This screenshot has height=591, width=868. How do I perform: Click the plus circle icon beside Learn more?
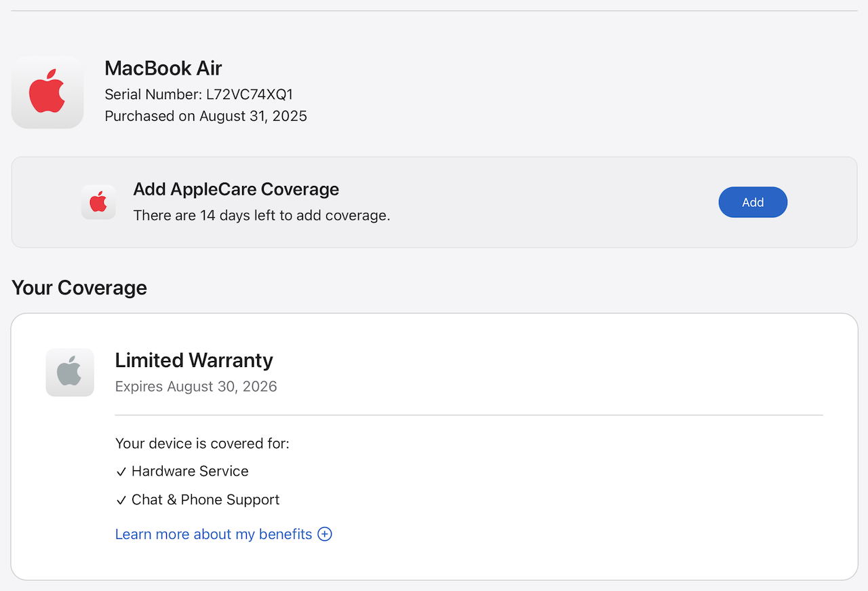click(x=325, y=534)
